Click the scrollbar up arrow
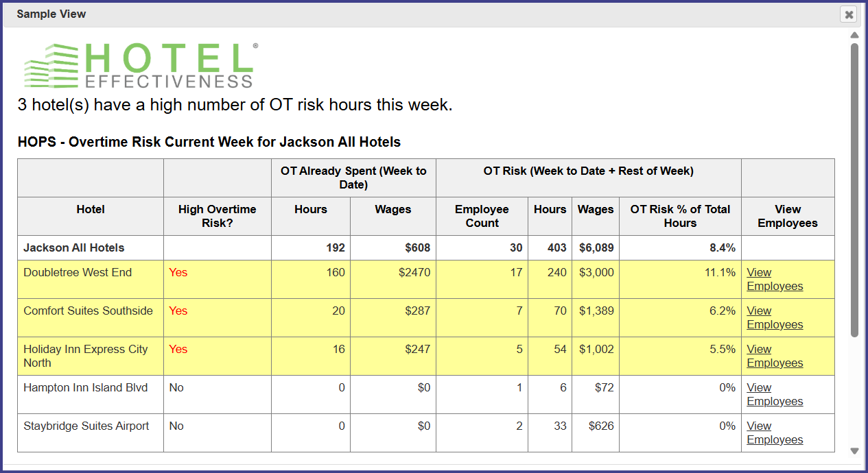 tap(854, 35)
